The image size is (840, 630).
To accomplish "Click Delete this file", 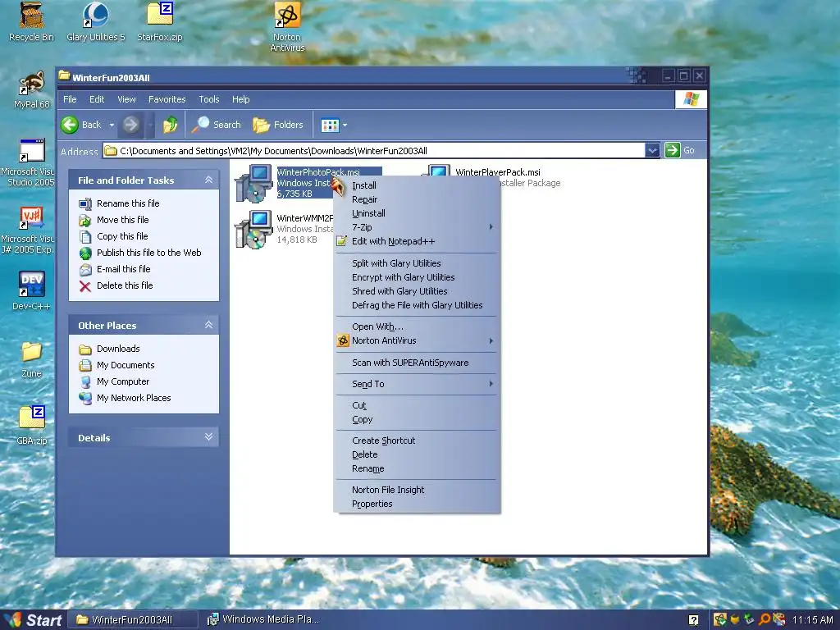I will (x=116, y=285).
